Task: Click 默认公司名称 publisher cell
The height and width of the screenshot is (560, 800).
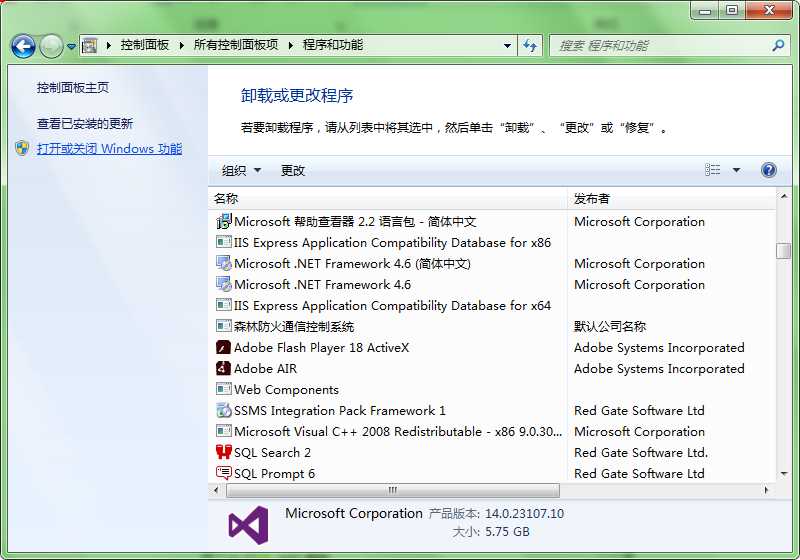Action: pyautogui.click(x=610, y=326)
